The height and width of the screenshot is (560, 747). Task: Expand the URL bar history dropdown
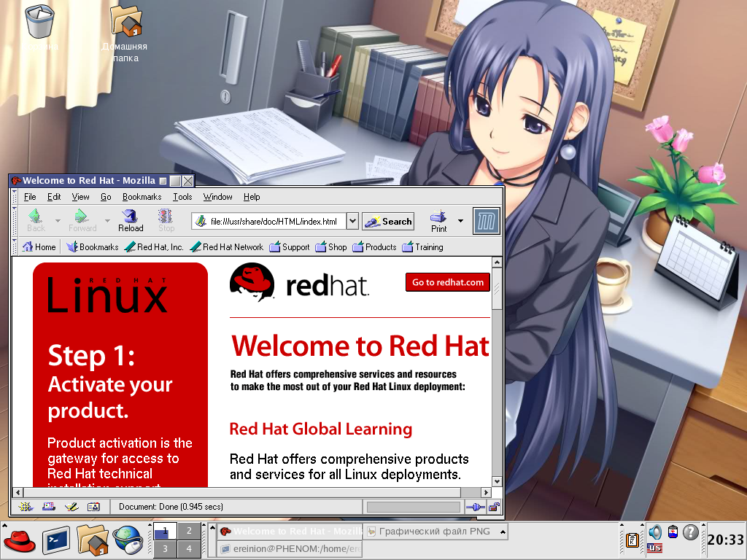click(352, 221)
